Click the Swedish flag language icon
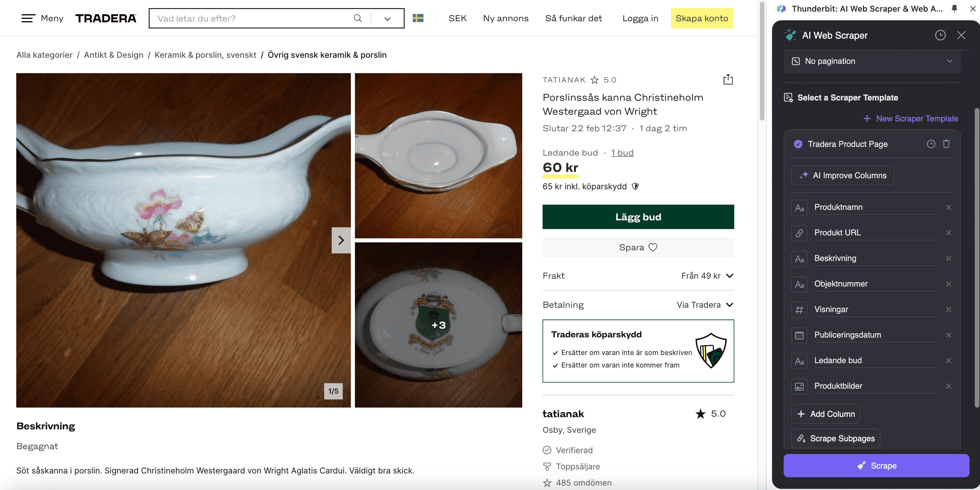Screen dimensions: 980x490 (418, 18)
